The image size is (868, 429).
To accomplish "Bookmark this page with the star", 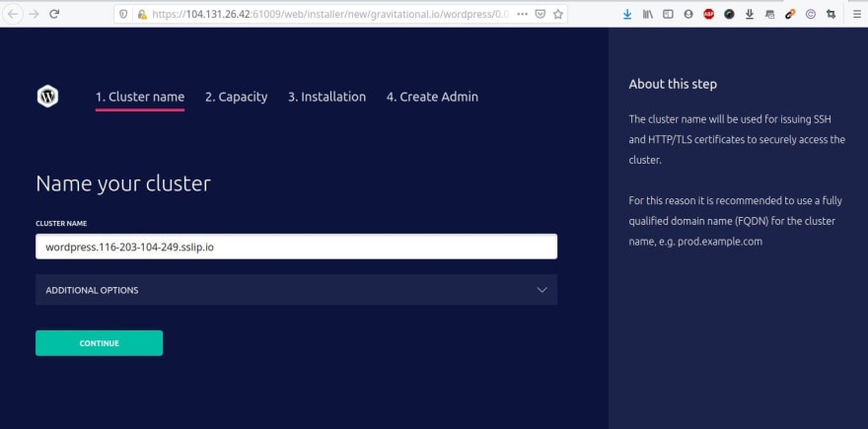I will click(557, 15).
